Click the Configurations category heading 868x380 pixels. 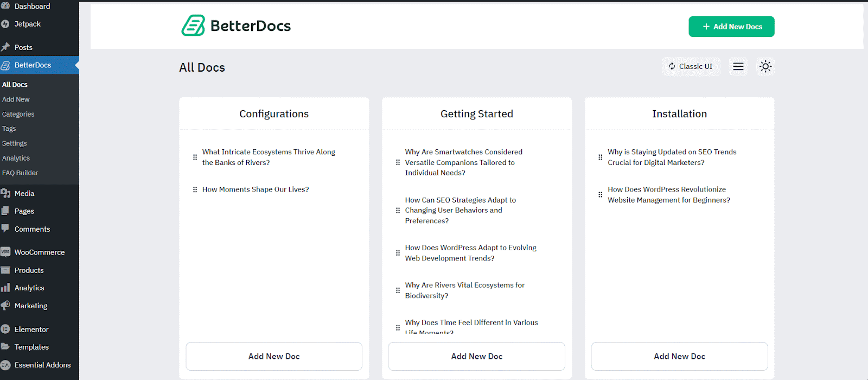(x=274, y=114)
